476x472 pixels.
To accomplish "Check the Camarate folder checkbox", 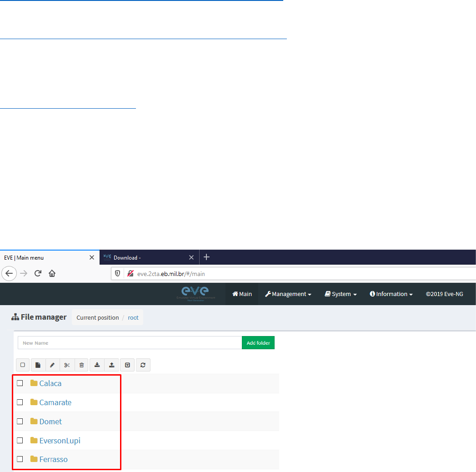I will [20, 402].
